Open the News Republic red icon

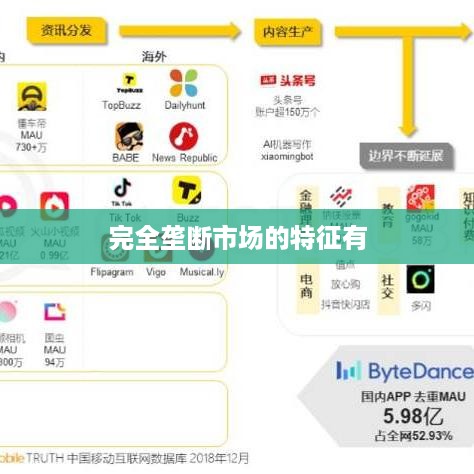183,136
